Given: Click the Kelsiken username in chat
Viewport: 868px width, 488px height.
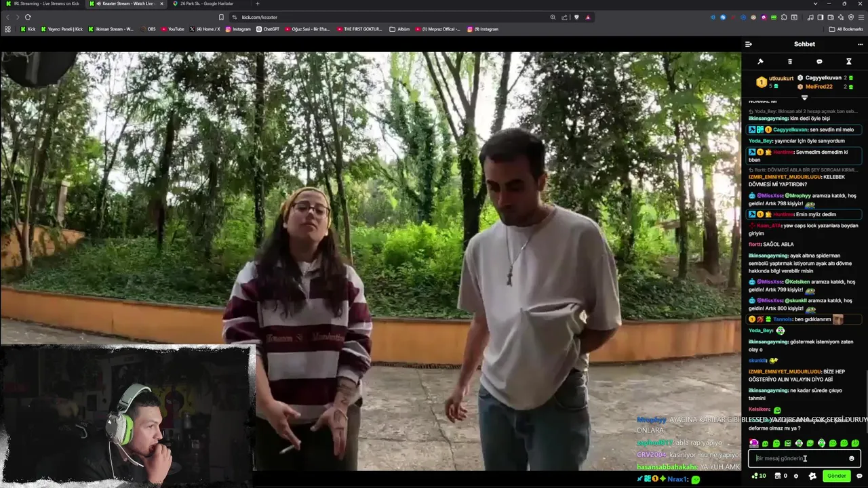Looking at the screenshot, I should 759,409.
